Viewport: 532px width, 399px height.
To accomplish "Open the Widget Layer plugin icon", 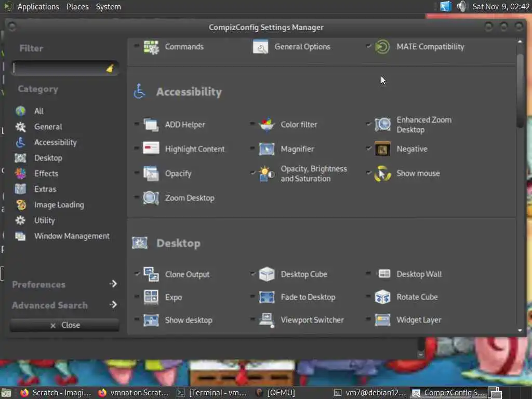I will coord(382,320).
